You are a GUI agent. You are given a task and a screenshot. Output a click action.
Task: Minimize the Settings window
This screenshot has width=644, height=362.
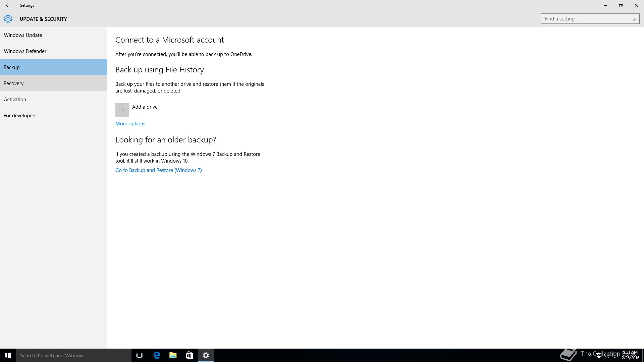(x=605, y=5)
